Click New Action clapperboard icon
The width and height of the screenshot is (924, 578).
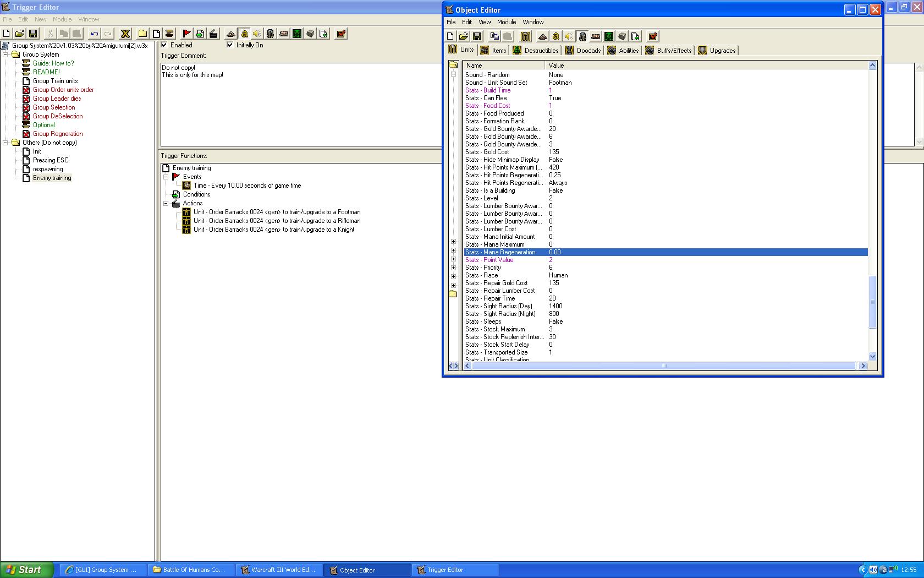(x=213, y=34)
